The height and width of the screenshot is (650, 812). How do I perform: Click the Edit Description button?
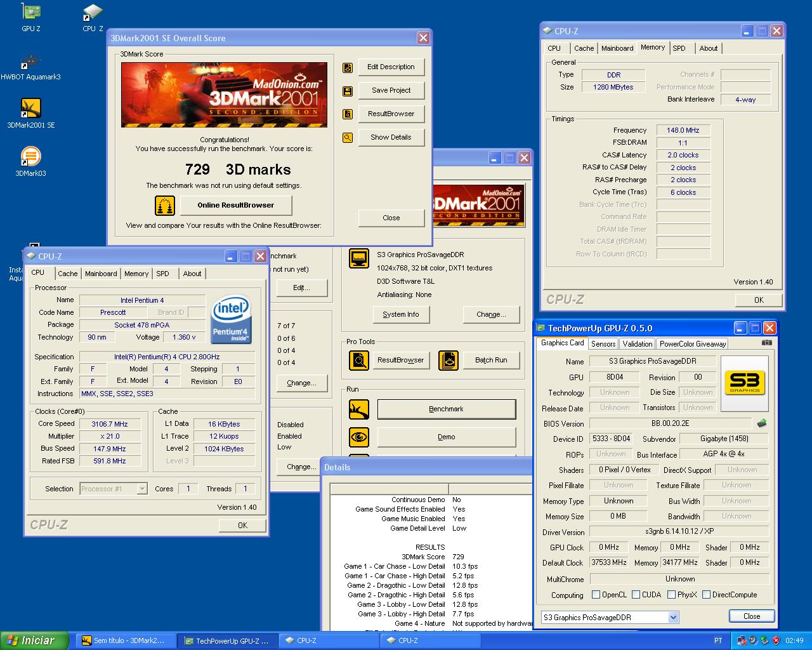(x=391, y=67)
